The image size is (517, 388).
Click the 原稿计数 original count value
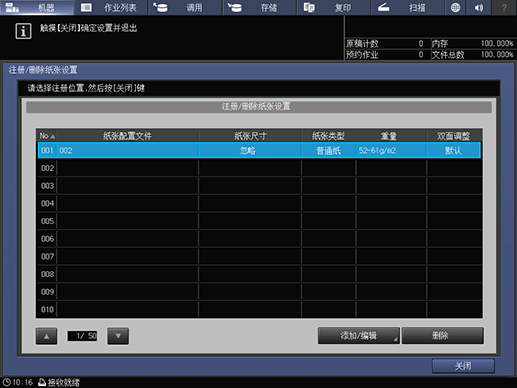click(421, 43)
